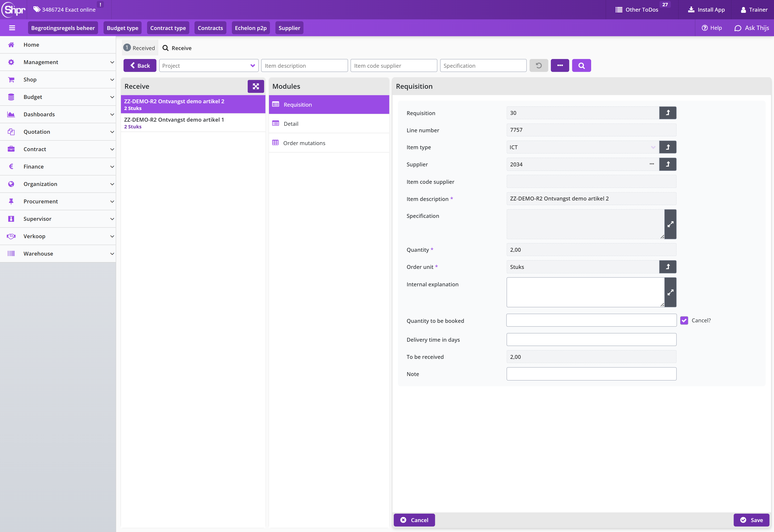This screenshot has height=532, width=774.
Task: Click the Home icon in sidebar
Action: click(11, 45)
